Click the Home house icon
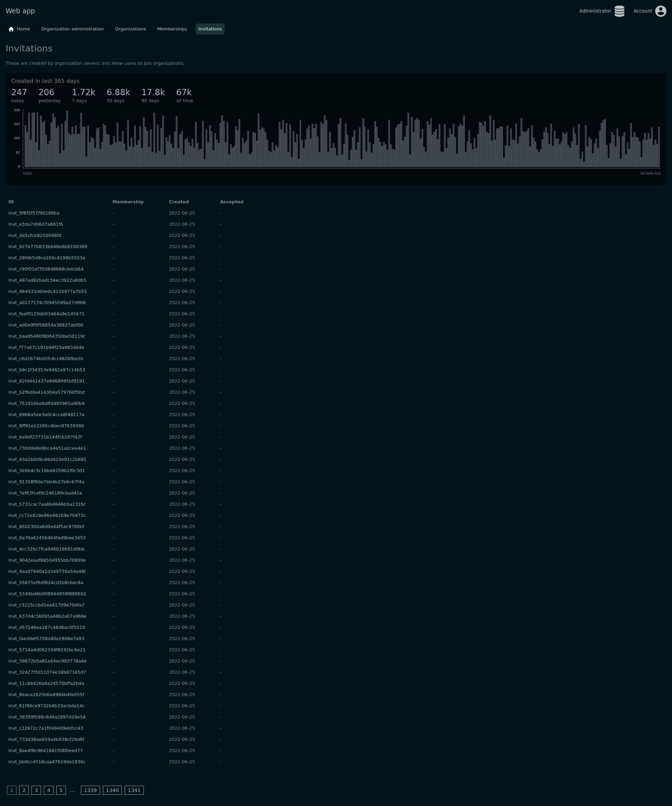The height and width of the screenshot is (806, 672). coord(11,29)
